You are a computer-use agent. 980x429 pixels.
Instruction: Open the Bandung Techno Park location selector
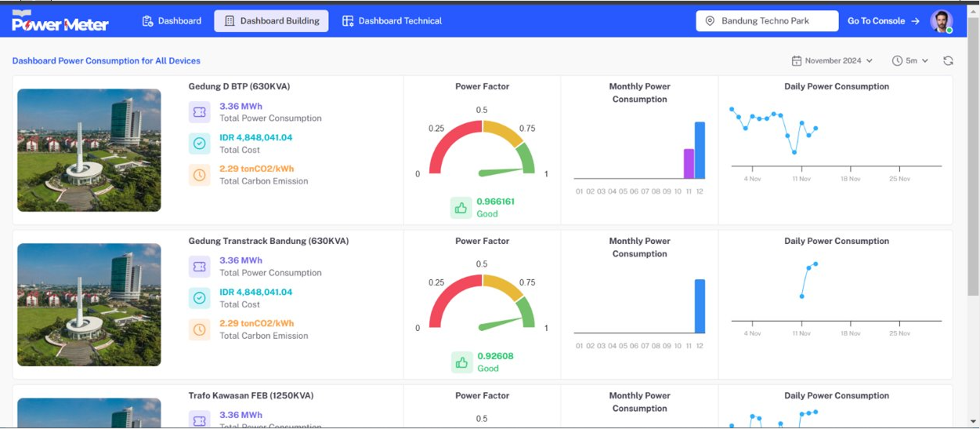tap(767, 21)
